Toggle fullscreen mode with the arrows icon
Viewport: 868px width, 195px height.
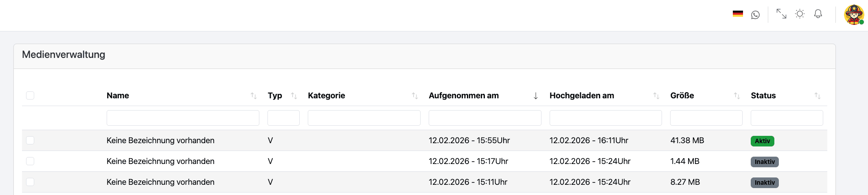tap(781, 14)
